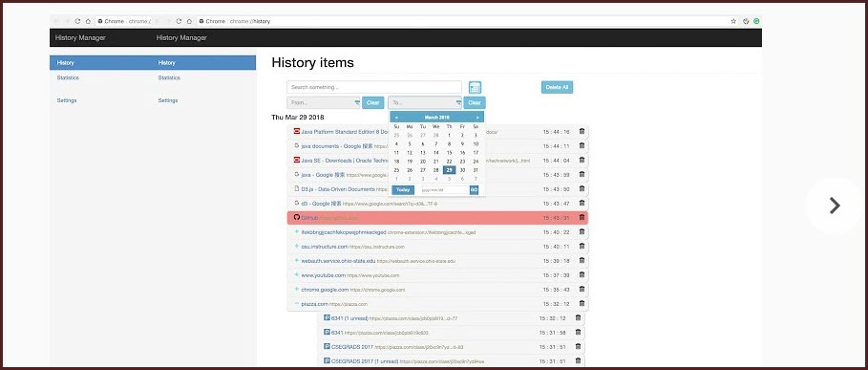The height and width of the screenshot is (370, 868).
Task: Click the Thu Mar 29 2018 date heading
Action: 298,118
